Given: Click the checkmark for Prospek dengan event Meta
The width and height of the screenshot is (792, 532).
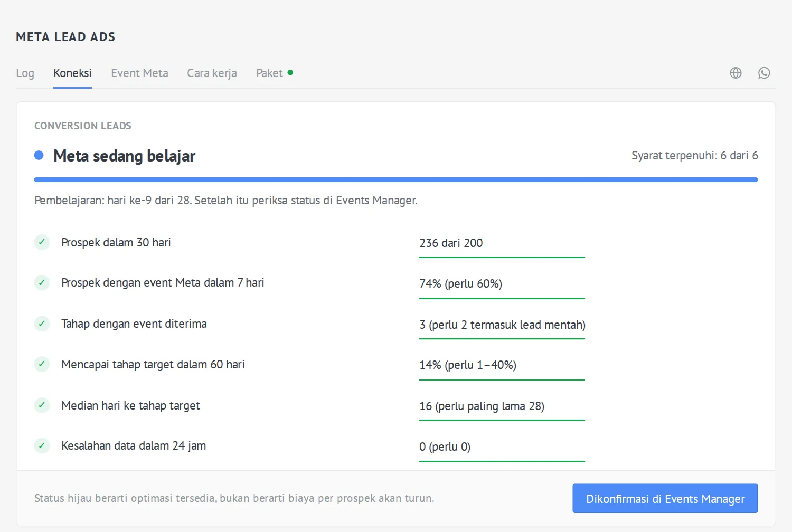Looking at the screenshot, I should pyautogui.click(x=42, y=282).
